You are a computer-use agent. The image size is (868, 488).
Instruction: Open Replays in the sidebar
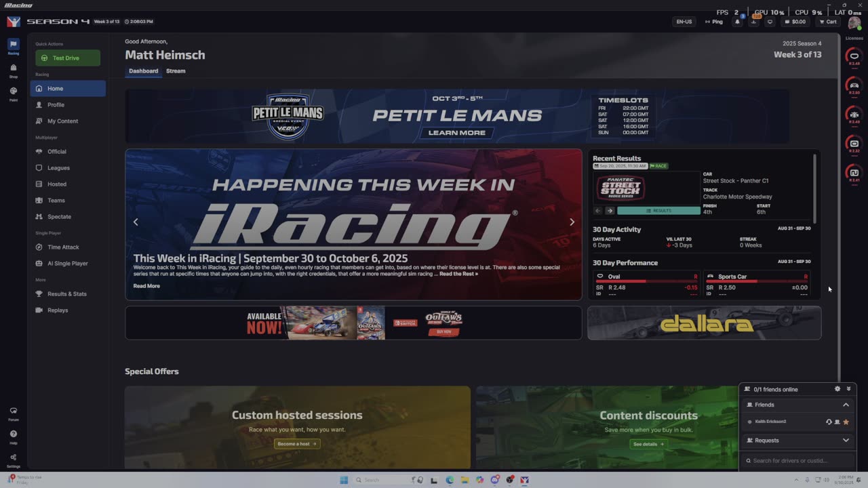coord(68,310)
